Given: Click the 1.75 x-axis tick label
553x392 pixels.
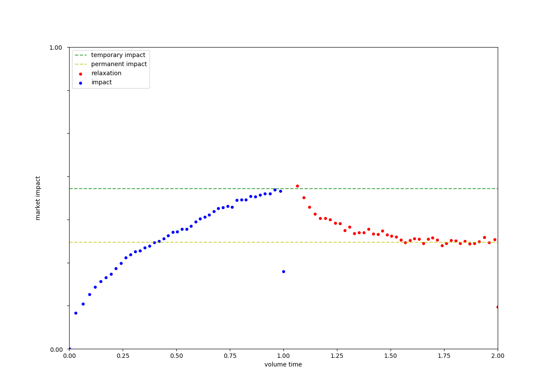Looking at the screenshot, I should pos(444,356).
